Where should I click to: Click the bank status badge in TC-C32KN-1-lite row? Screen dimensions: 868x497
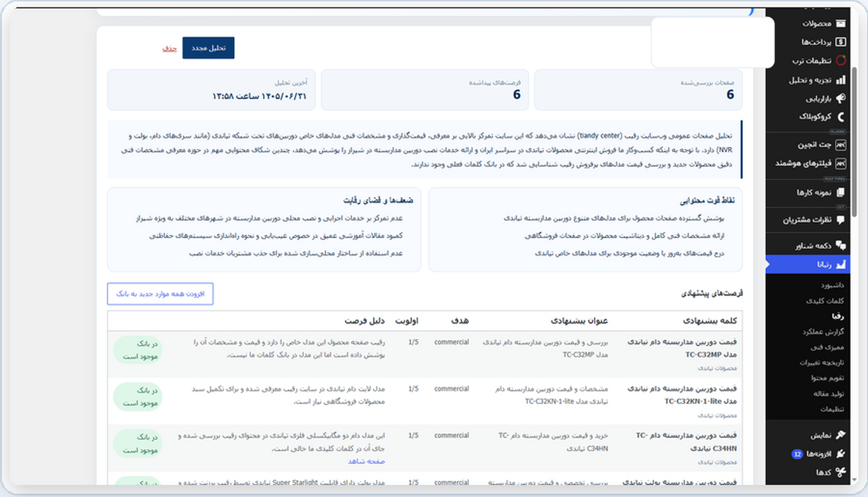(138, 397)
